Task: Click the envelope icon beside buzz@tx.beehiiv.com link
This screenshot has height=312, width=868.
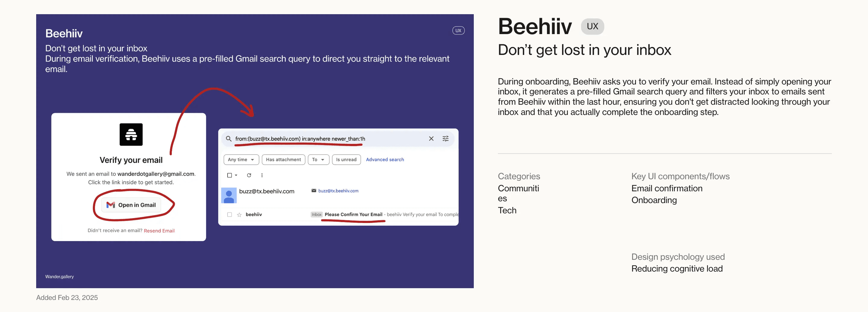Action: click(x=314, y=191)
